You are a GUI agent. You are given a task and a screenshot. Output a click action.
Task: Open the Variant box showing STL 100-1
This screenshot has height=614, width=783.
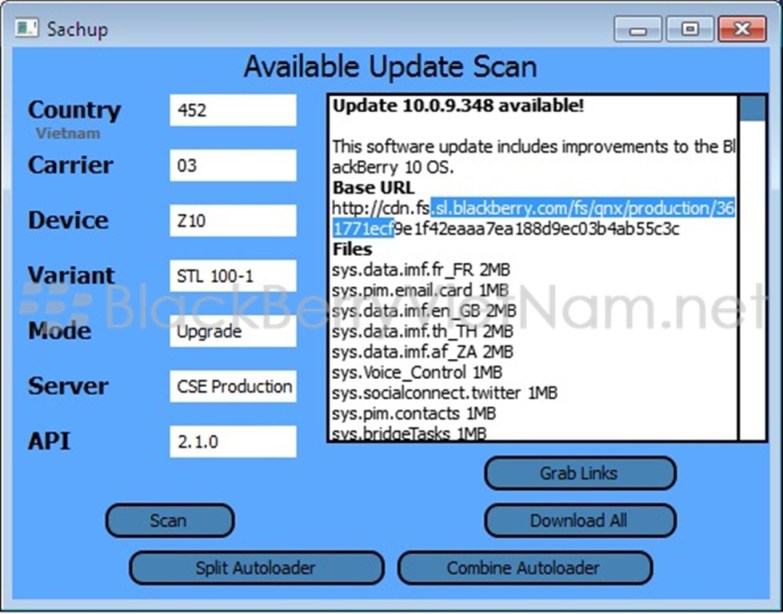click(233, 276)
